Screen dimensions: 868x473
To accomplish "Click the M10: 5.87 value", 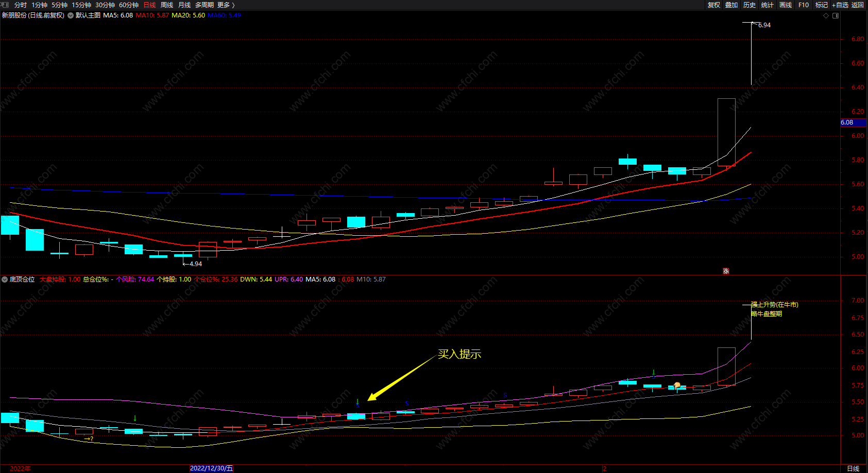I will pyautogui.click(x=371, y=279).
